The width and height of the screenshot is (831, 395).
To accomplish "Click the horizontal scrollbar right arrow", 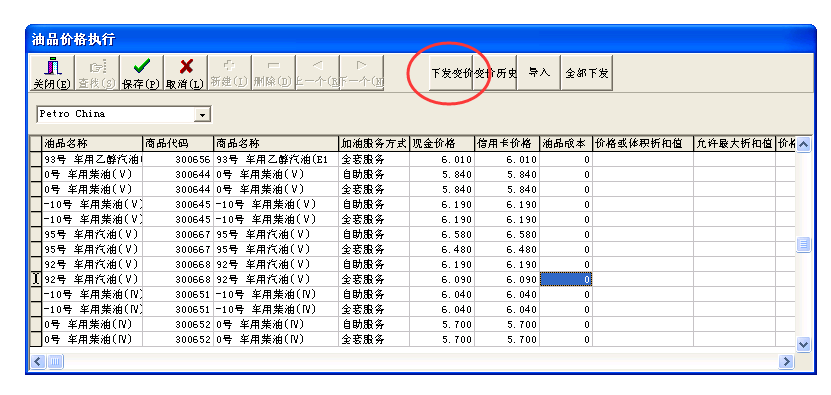I will [786, 362].
